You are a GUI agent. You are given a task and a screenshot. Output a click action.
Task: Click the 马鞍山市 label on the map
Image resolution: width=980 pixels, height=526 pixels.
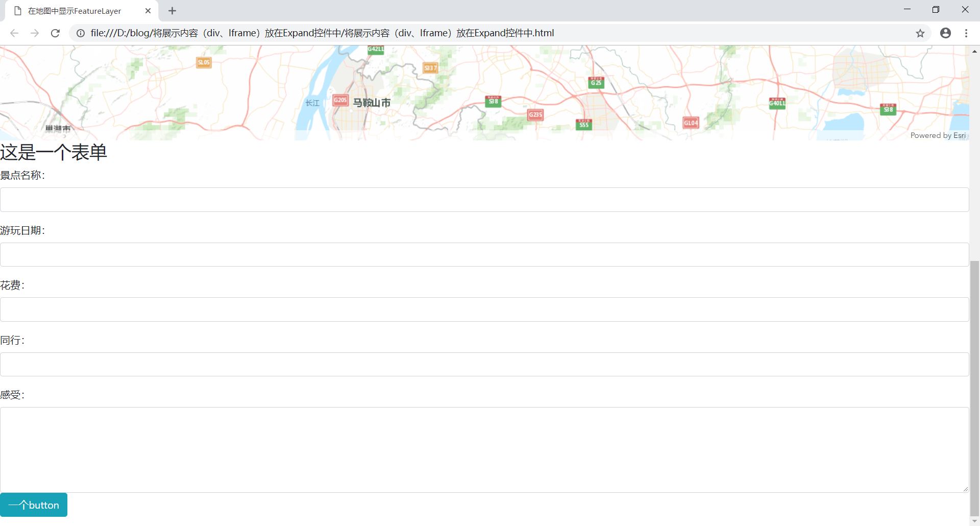[x=372, y=103]
